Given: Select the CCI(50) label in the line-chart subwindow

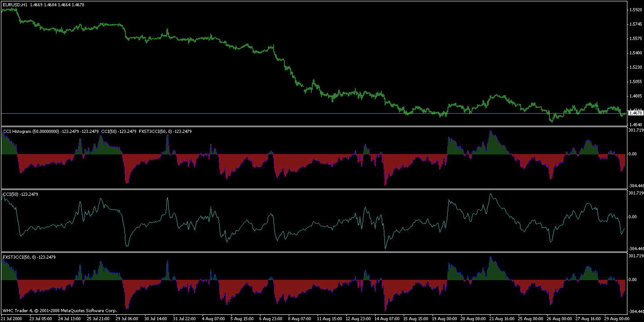Looking at the screenshot, I should click(x=11, y=194).
